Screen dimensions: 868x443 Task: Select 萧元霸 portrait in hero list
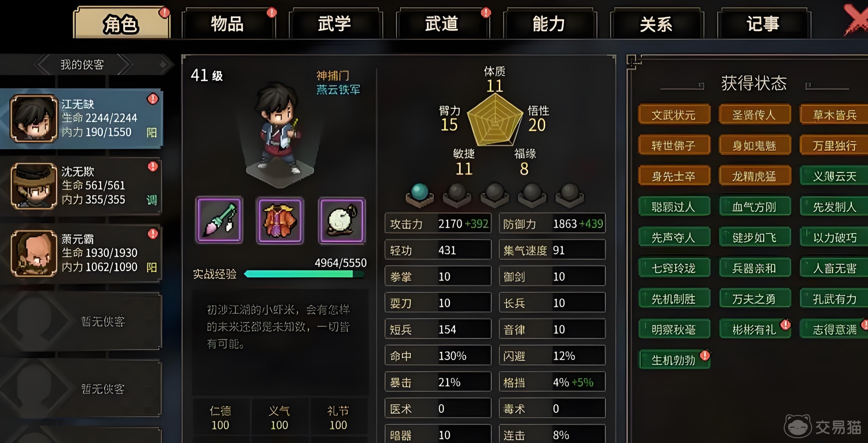click(x=34, y=253)
